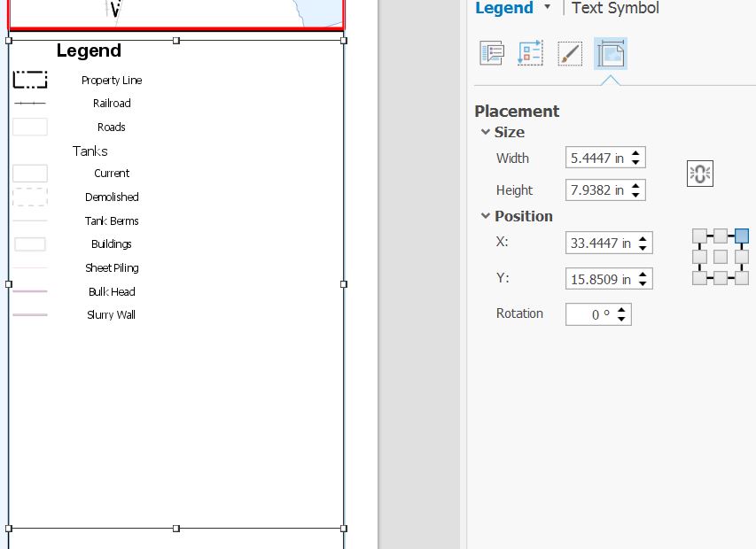Collapse the Size section
This screenshot has height=549, width=756.
click(485, 132)
